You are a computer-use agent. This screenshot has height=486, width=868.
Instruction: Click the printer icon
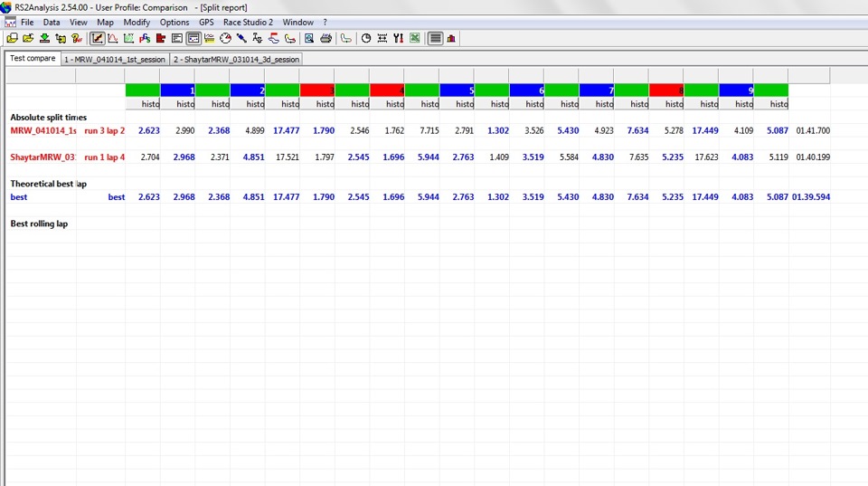tap(326, 38)
